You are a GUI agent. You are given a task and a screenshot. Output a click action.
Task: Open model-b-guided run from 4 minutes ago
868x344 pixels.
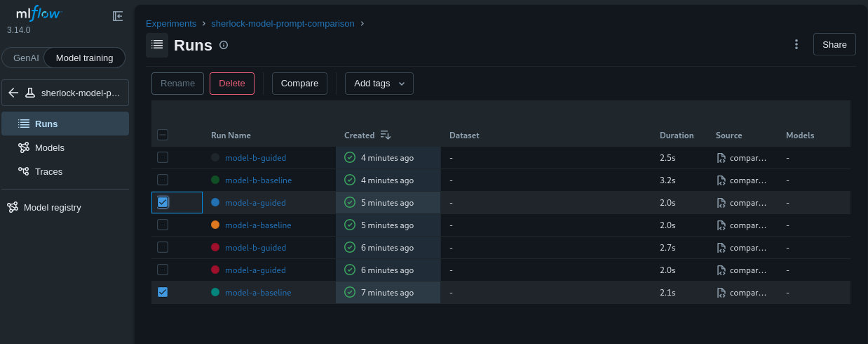click(255, 158)
